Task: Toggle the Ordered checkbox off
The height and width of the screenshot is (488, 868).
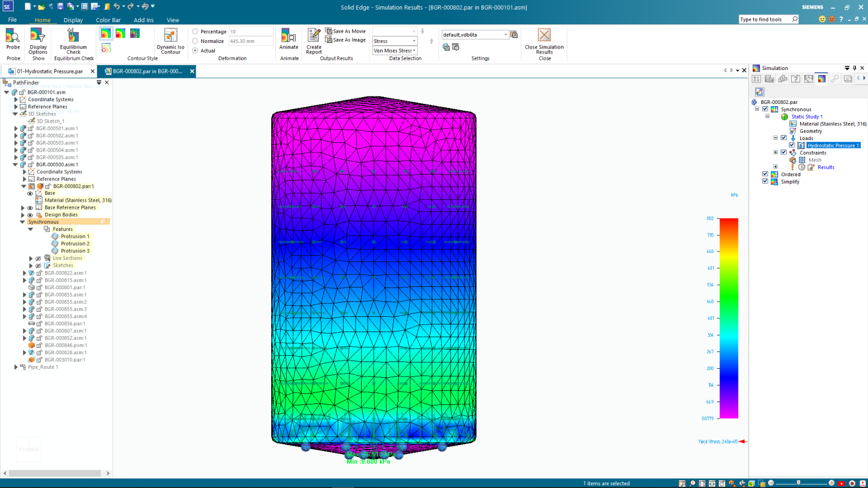Action: [765, 174]
